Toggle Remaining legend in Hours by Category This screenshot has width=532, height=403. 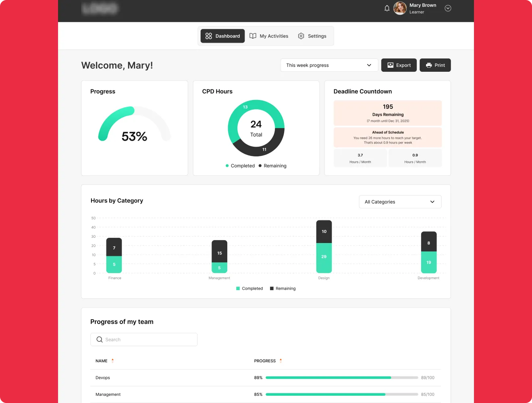click(283, 289)
